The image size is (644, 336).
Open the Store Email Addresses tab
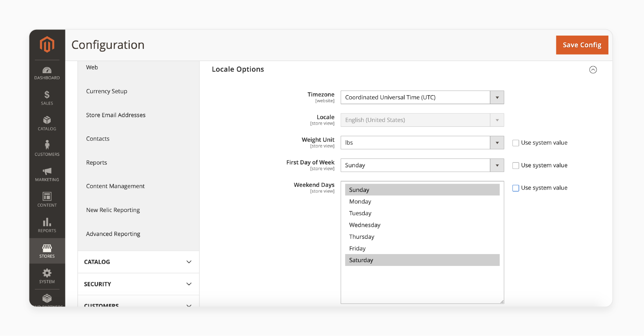click(x=116, y=115)
